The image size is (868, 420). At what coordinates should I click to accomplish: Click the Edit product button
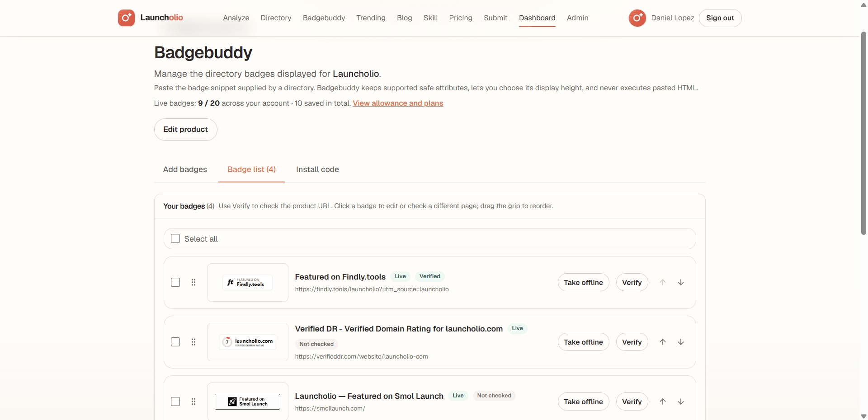(x=186, y=130)
